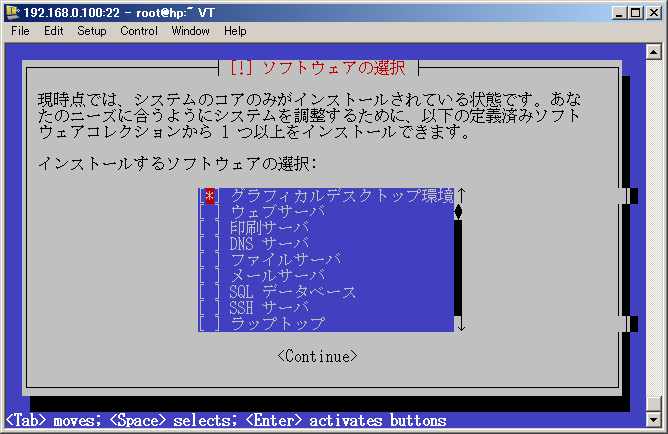The image size is (668, 434).
Task: Open the Help menu
Action: 235,31
